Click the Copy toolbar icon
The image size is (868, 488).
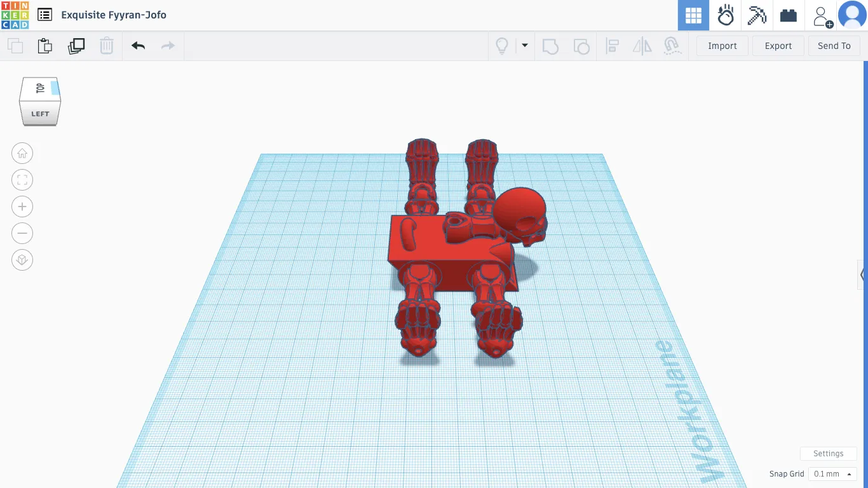pos(15,46)
